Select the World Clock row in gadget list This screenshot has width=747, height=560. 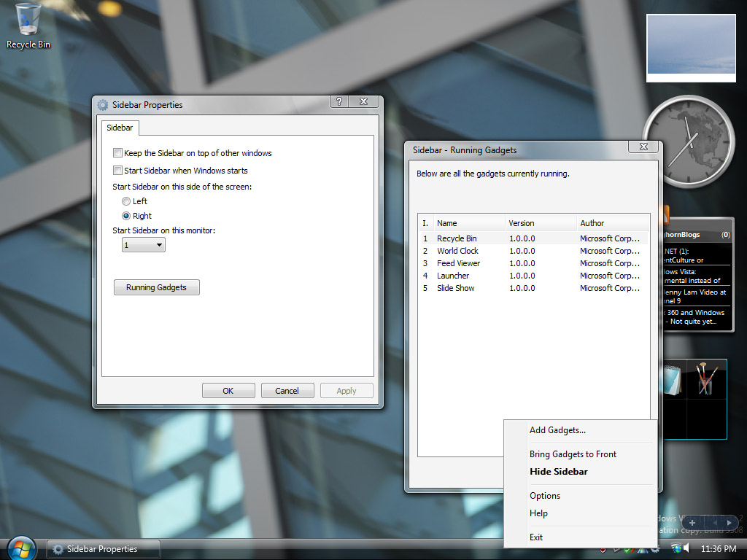[x=533, y=251]
